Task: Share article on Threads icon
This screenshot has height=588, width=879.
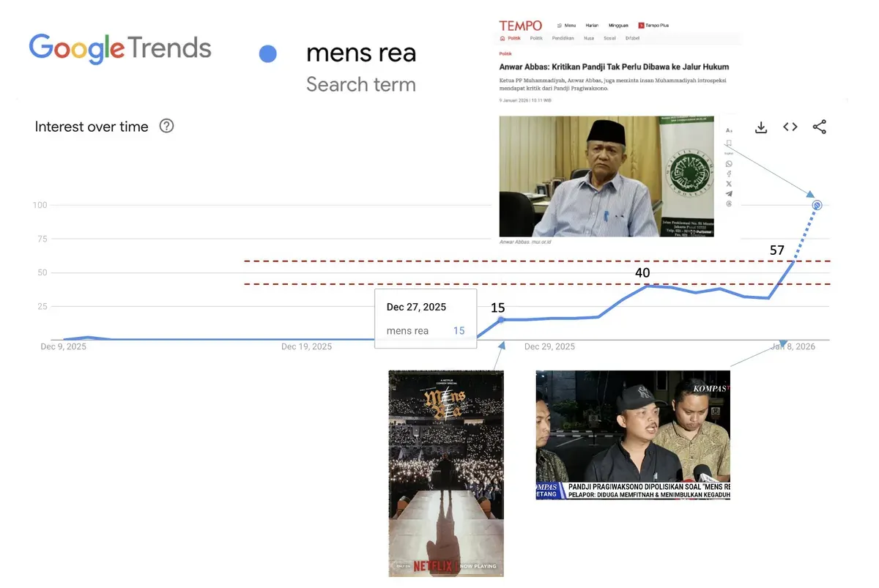Action: tap(729, 204)
